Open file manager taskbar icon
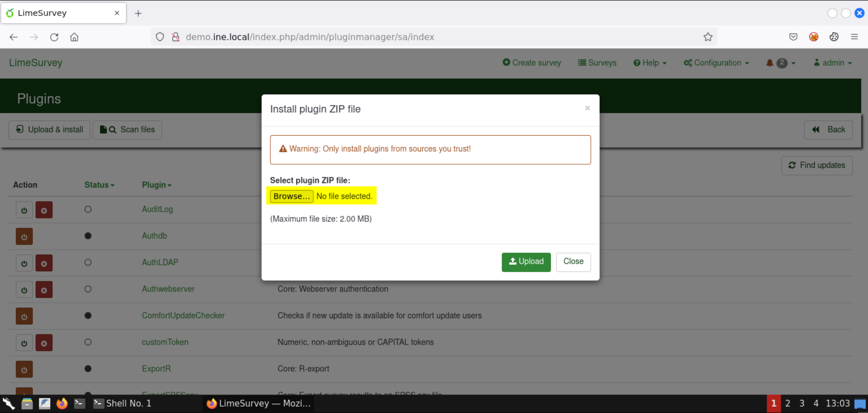 pos(27,404)
